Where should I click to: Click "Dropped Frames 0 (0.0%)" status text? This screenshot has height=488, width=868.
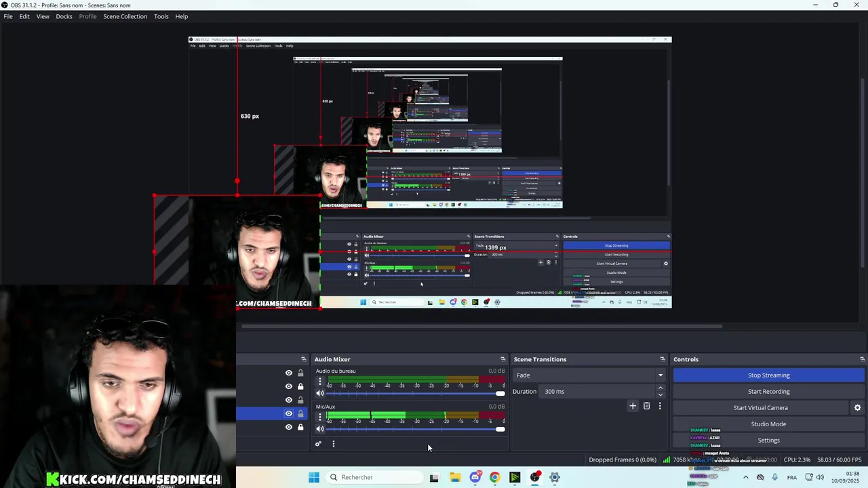click(623, 460)
